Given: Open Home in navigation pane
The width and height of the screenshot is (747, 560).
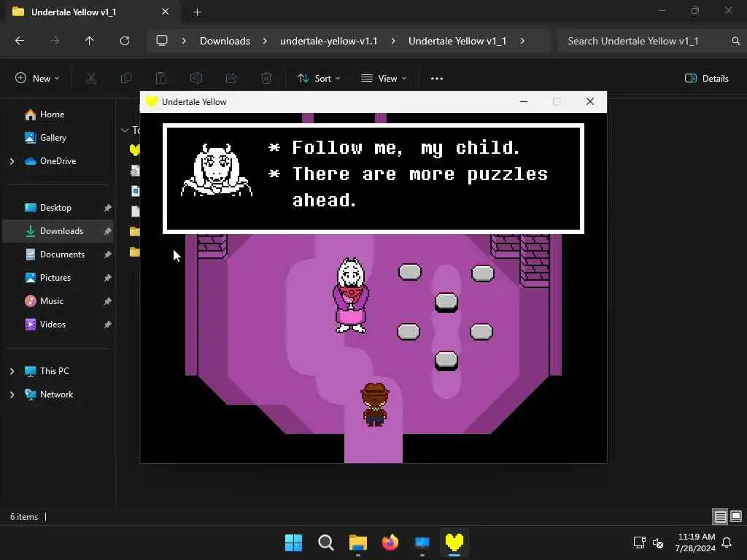Looking at the screenshot, I should 52,114.
